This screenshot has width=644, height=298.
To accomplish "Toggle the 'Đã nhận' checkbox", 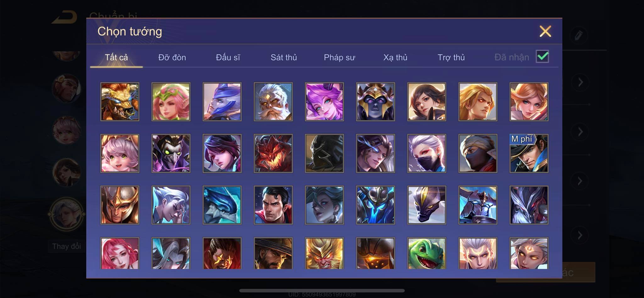I will pos(542,57).
